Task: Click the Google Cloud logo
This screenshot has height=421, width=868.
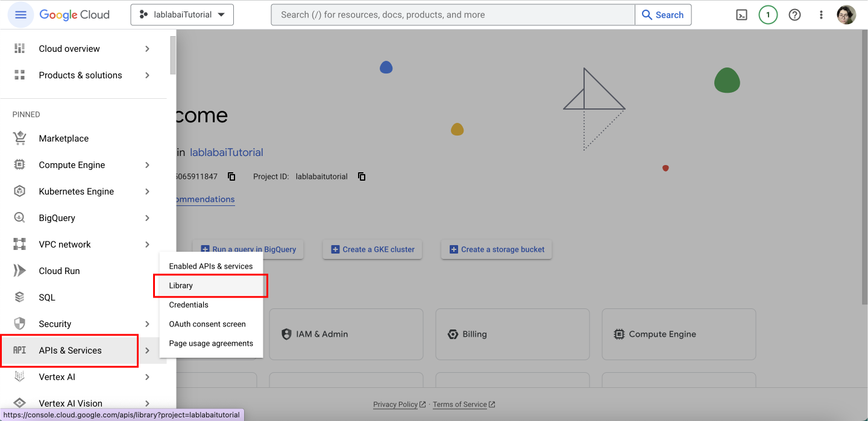Action: 75,14
